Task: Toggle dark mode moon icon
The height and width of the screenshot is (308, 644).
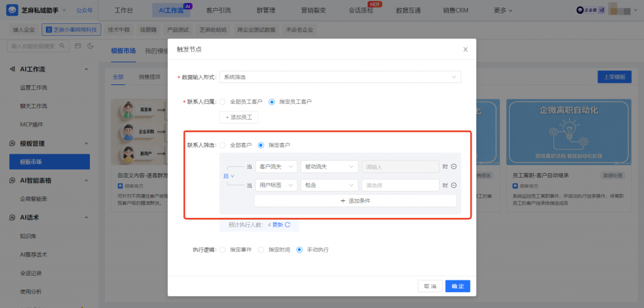Action: point(91,46)
